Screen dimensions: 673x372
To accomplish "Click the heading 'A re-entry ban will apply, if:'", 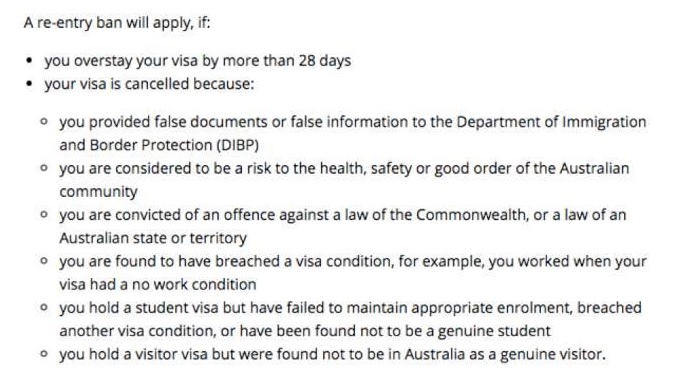I will coord(117,22).
